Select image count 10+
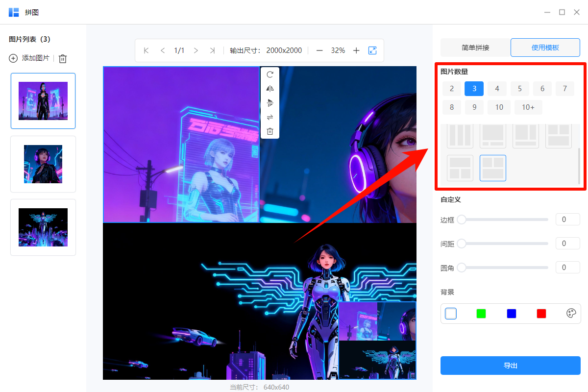 coord(528,107)
